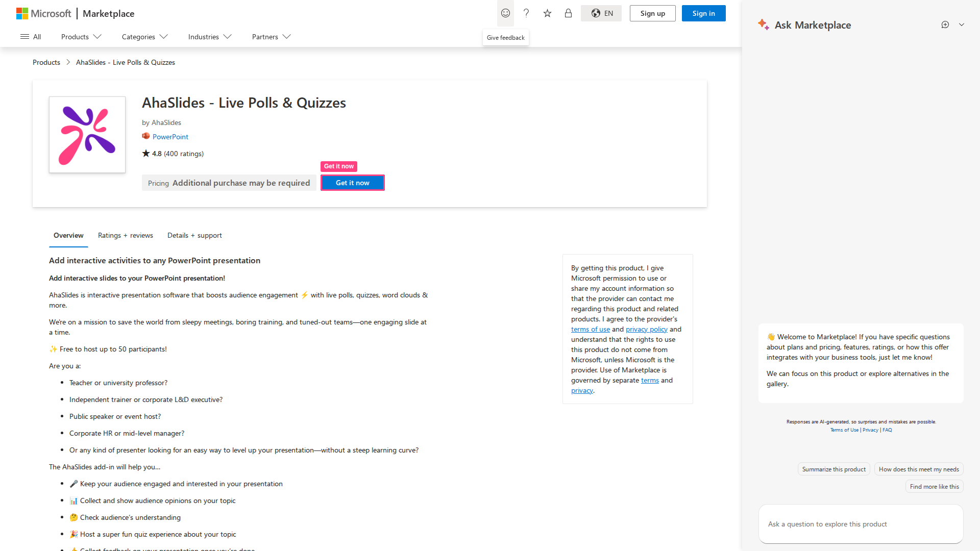Switch to the Ratings + reviews tab
The width and height of the screenshot is (980, 551).
[126, 235]
